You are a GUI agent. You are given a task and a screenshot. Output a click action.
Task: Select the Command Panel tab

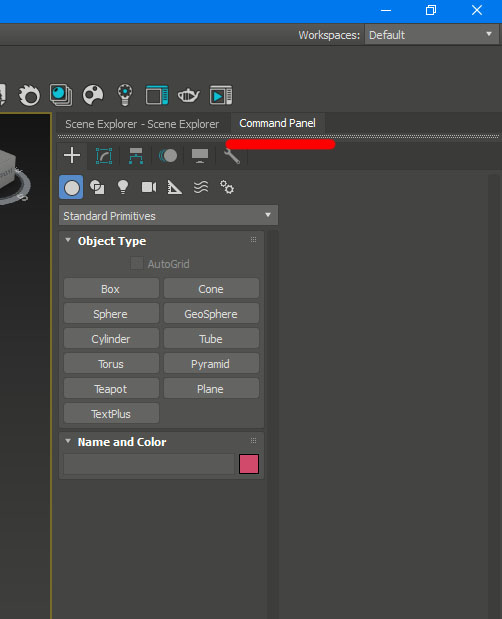coord(277,124)
